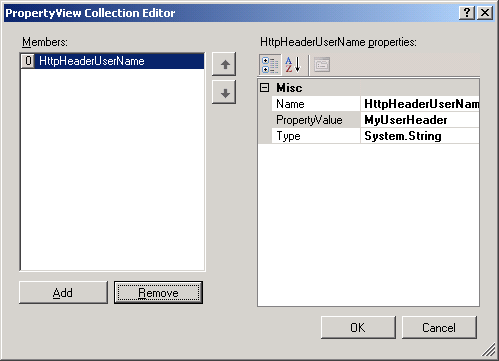Image resolution: width=499 pixels, height=361 pixels.
Task: Select HttpHeaderUserName in Members list
Action: (112, 61)
